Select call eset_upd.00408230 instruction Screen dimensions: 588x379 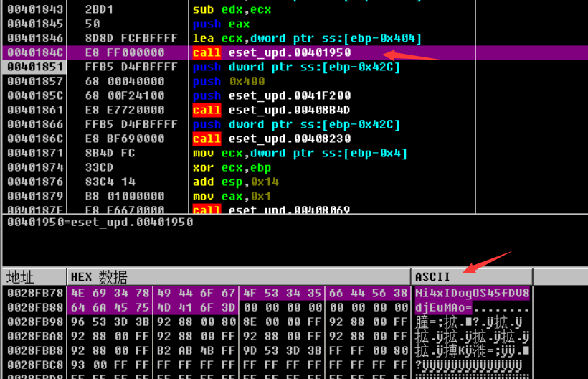[272, 139]
